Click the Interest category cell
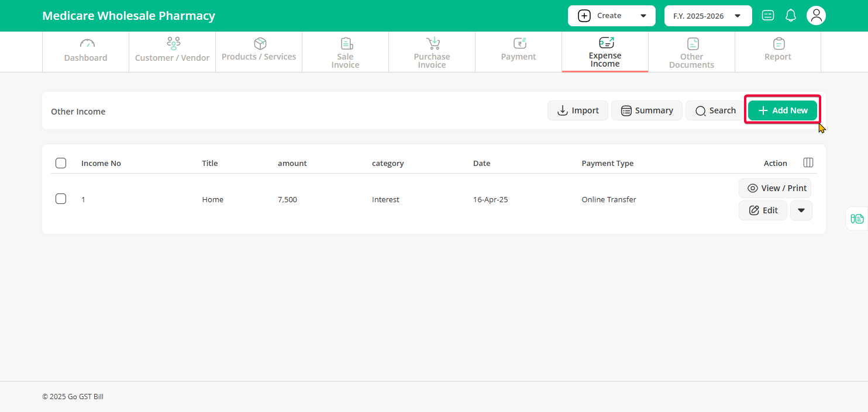The image size is (868, 412). (x=385, y=199)
